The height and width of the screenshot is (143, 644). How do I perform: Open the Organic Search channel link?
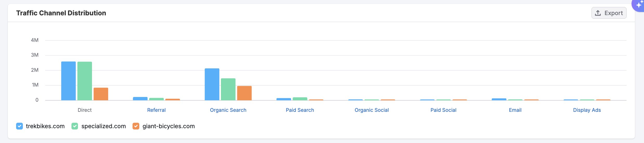228,110
